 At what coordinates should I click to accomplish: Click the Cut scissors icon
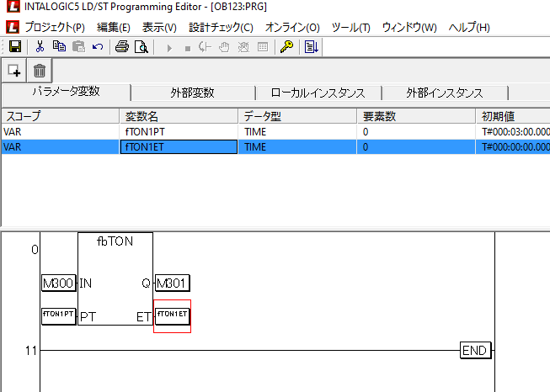click(40, 47)
